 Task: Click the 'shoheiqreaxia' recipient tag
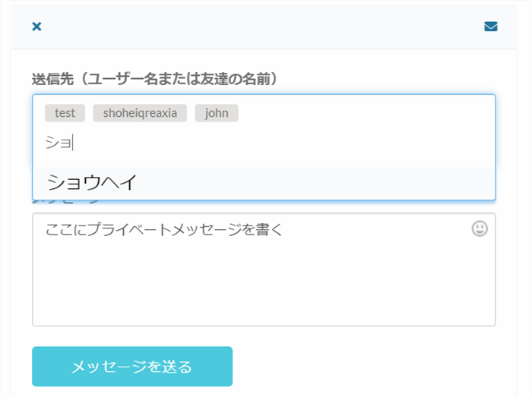click(140, 113)
